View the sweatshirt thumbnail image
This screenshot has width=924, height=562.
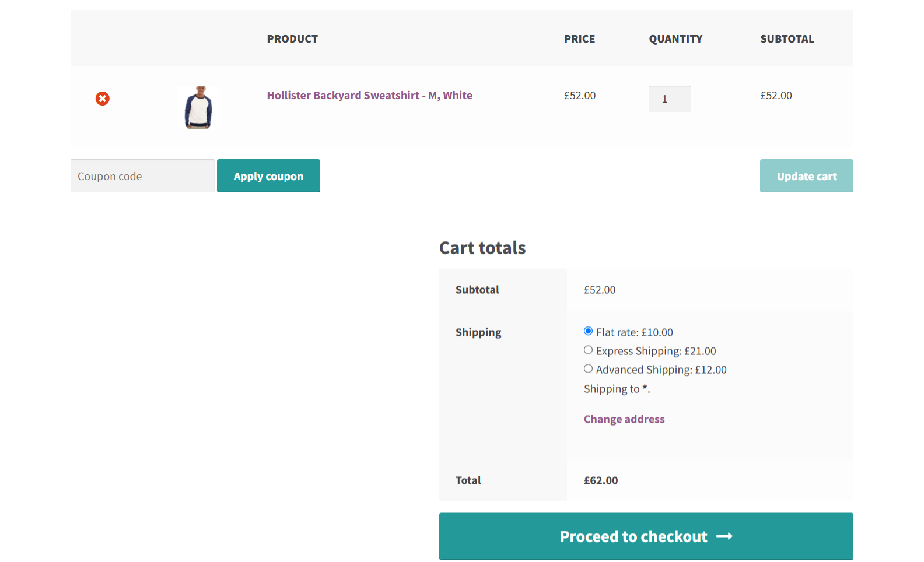[198, 107]
